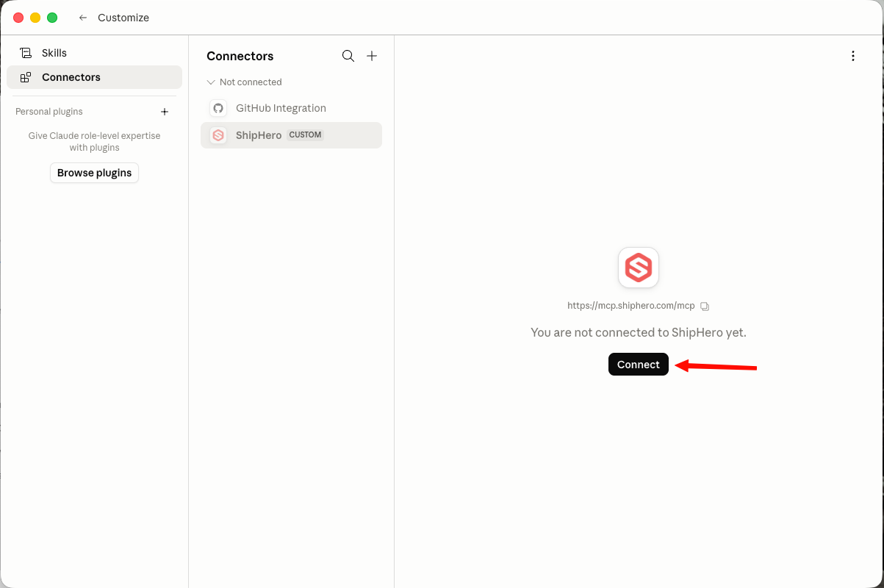Select the ShipHero connector row
This screenshot has height=588, width=884.
pos(291,135)
